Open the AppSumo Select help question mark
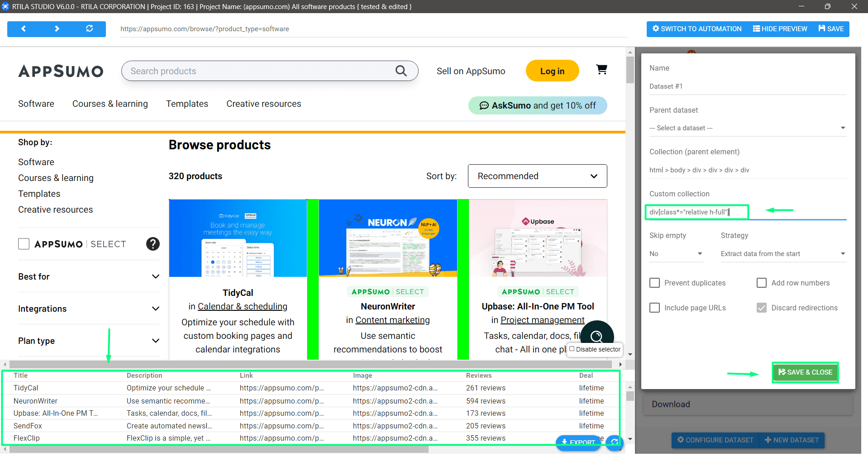Viewport: 868px width, 461px height. pyautogui.click(x=153, y=244)
